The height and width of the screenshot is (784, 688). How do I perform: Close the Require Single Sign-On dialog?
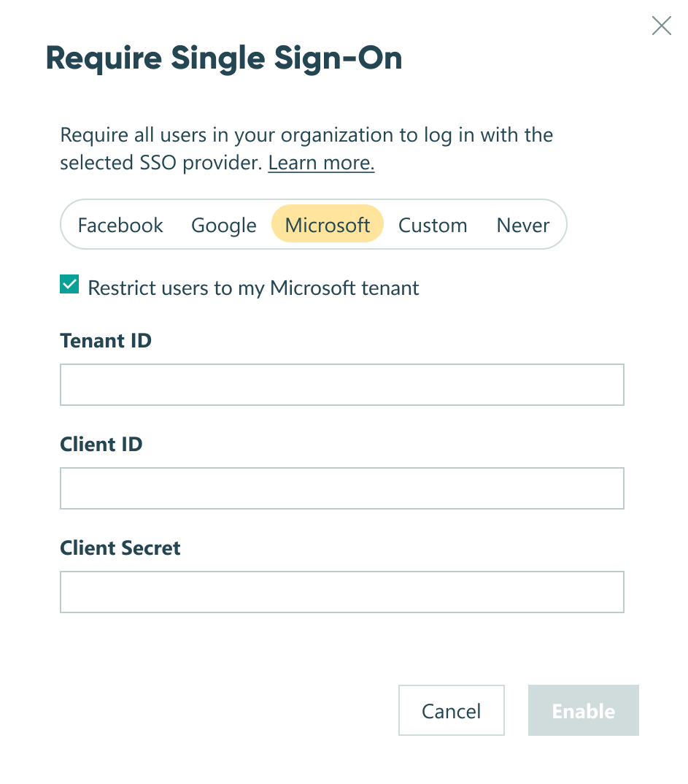pos(661,26)
